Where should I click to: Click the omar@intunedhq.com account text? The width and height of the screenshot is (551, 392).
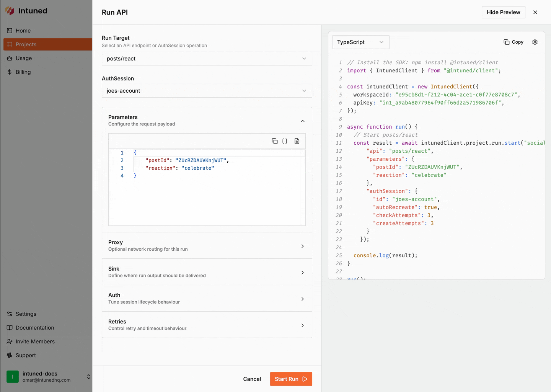tap(47, 380)
